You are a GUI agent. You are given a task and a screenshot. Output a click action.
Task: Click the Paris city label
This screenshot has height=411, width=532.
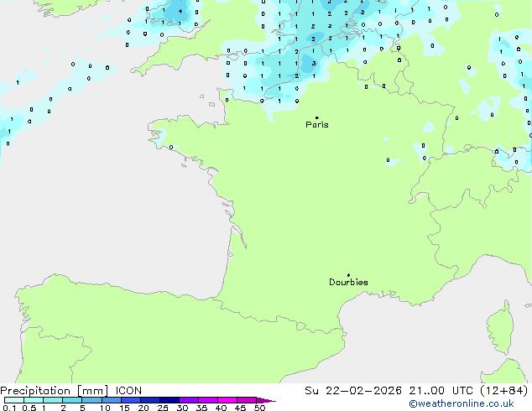pos(317,125)
